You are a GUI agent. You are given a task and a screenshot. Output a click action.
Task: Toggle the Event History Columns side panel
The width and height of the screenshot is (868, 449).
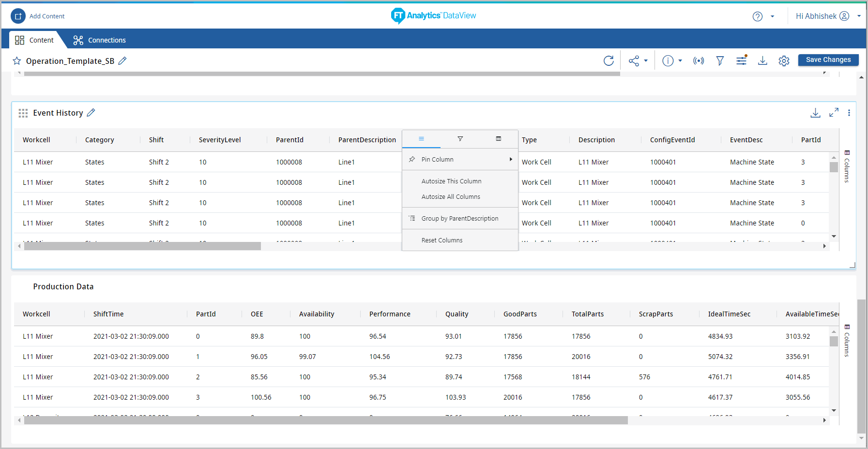point(847,167)
